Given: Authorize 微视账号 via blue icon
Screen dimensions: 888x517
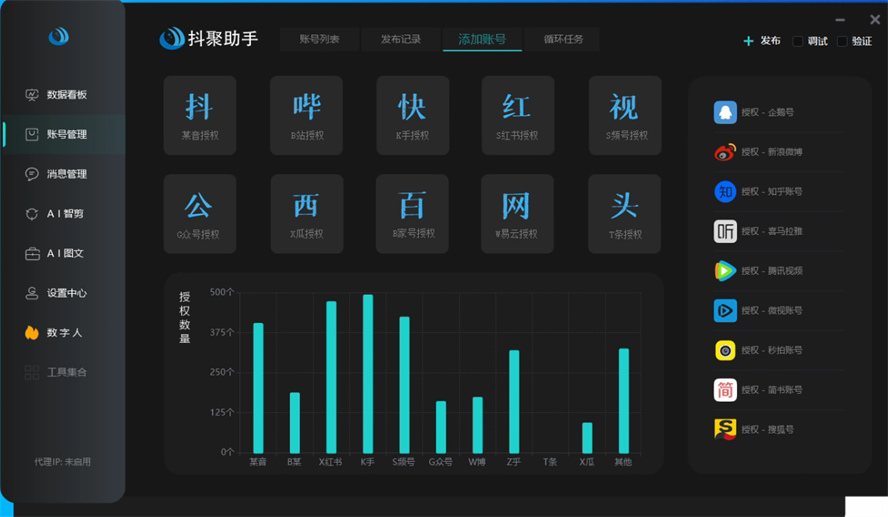Looking at the screenshot, I should 725,310.
